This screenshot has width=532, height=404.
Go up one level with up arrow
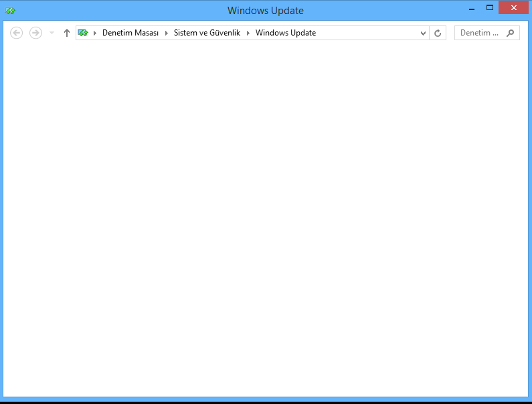click(x=66, y=33)
